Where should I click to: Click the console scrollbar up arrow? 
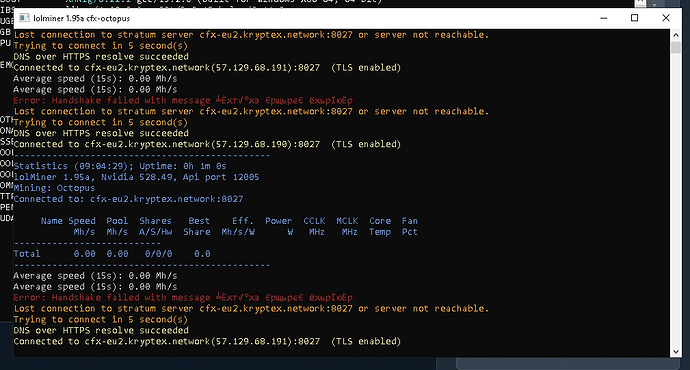tap(676, 34)
